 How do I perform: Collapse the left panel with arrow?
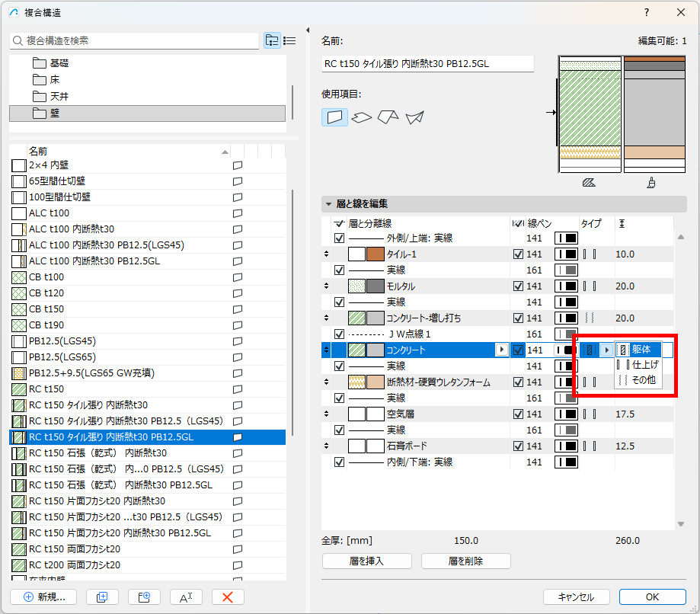click(x=308, y=30)
